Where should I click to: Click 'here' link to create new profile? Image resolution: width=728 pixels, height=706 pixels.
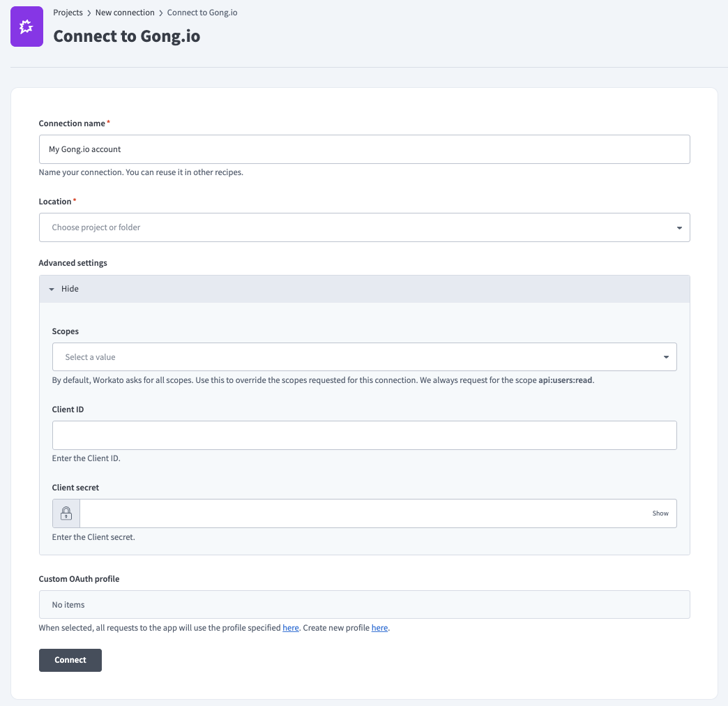pyautogui.click(x=379, y=628)
